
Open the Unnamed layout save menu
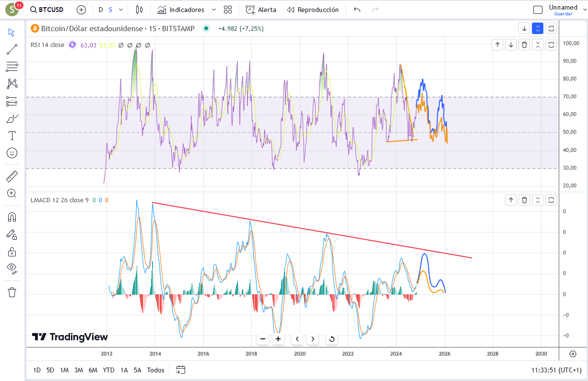click(x=563, y=10)
